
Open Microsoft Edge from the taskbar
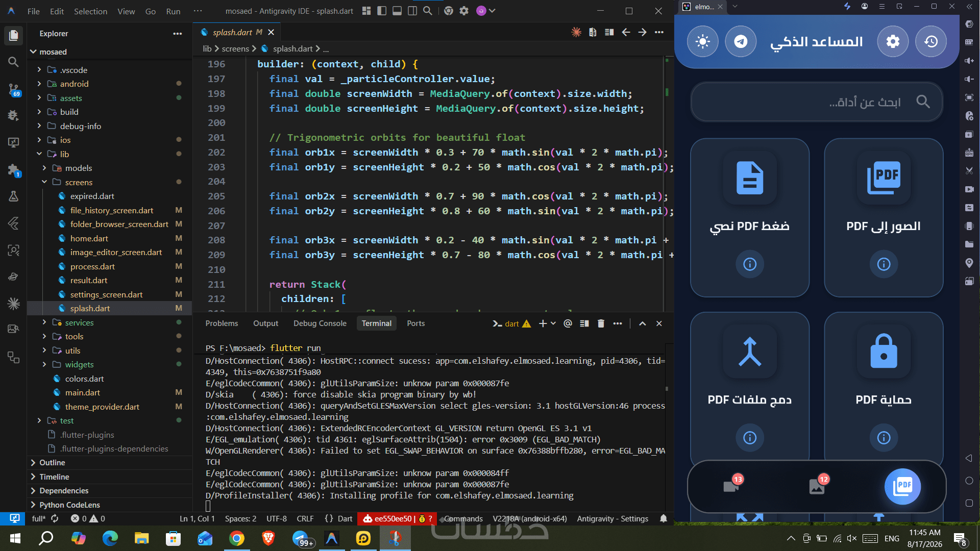tap(110, 538)
